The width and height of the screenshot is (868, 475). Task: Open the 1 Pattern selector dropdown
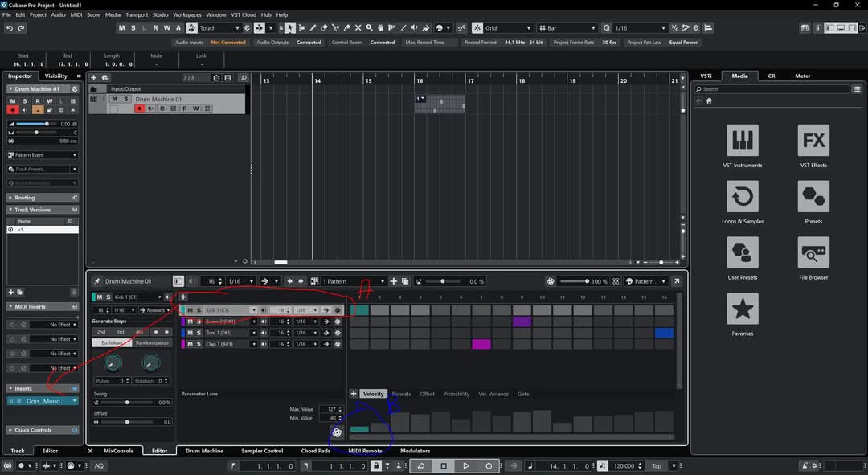(x=353, y=281)
